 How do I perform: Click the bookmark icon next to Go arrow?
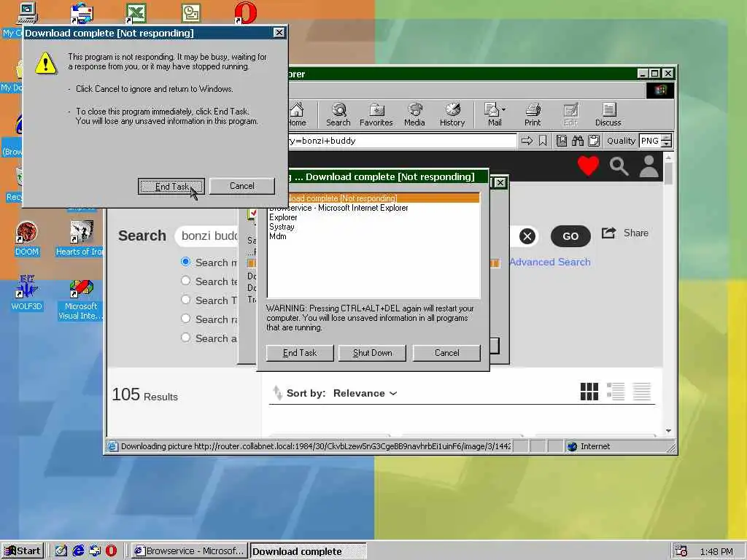543,141
